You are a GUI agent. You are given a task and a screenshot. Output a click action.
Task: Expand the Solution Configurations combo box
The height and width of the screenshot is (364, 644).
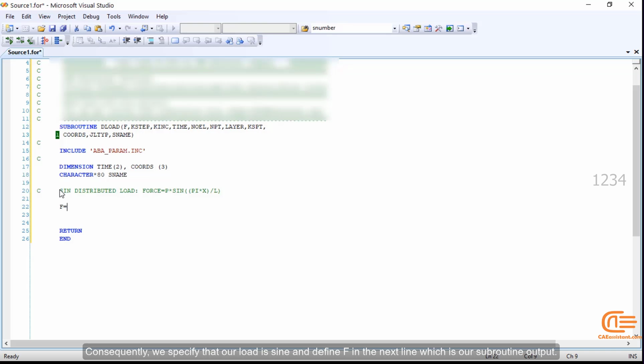pos(218,29)
